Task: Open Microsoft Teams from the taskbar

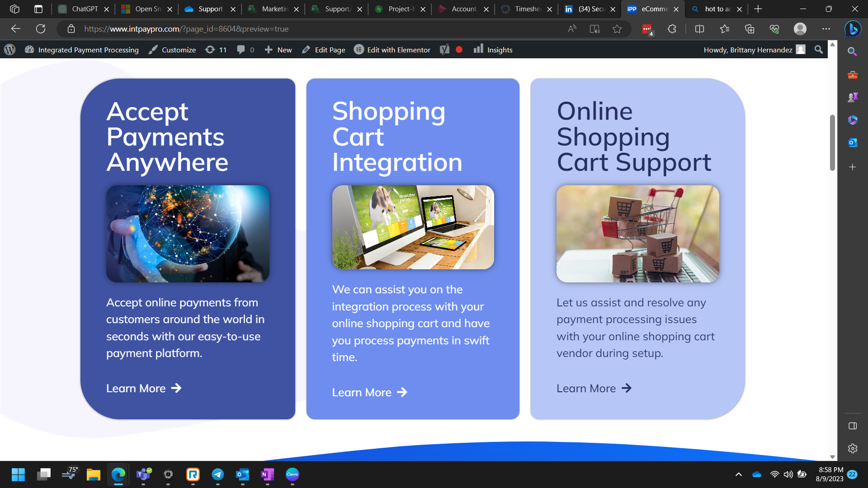Action: tap(143, 475)
